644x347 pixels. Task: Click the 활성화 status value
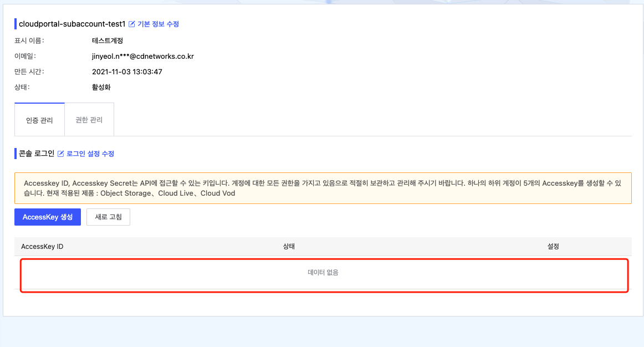pos(101,88)
